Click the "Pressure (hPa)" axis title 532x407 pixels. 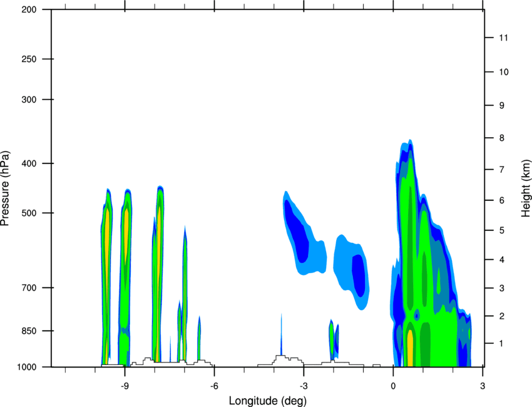point(5,188)
